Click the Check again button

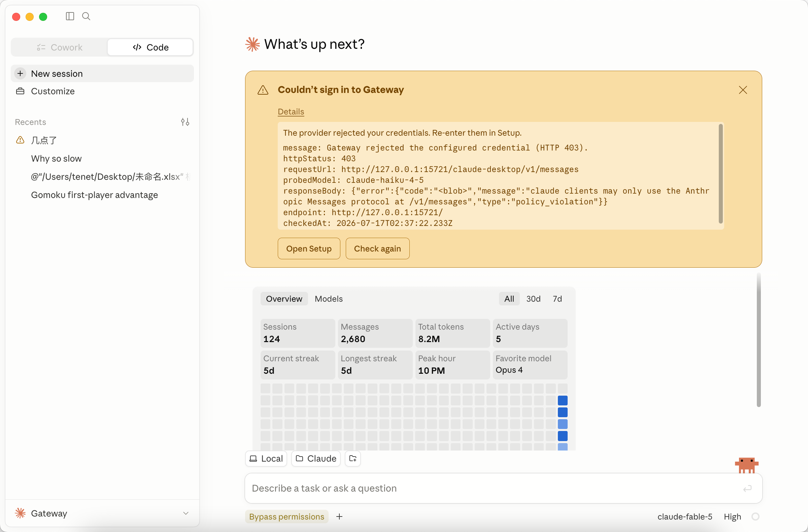pos(377,248)
